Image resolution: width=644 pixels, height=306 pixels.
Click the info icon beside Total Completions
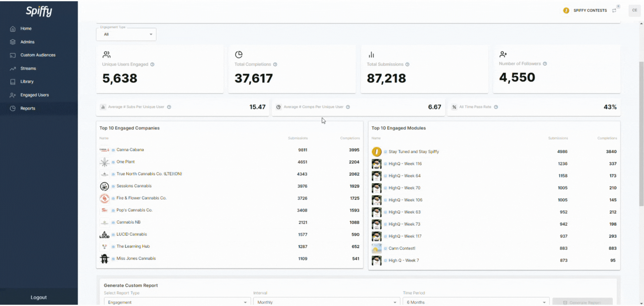click(275, 64)
